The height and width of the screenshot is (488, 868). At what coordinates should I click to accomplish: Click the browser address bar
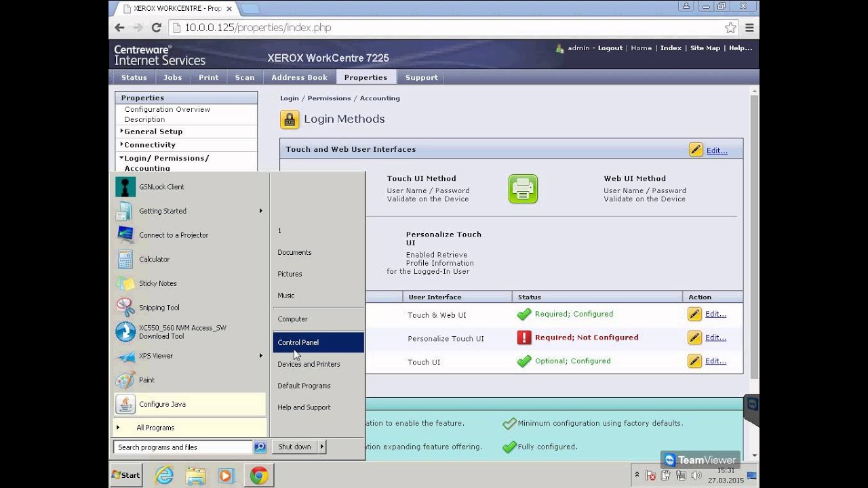click(x=448, y=28)
